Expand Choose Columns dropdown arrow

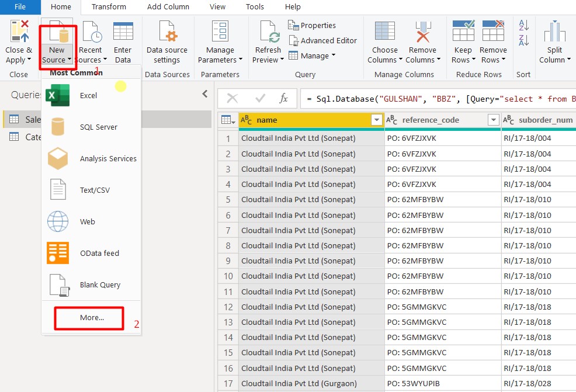click(x=400, y=60)
